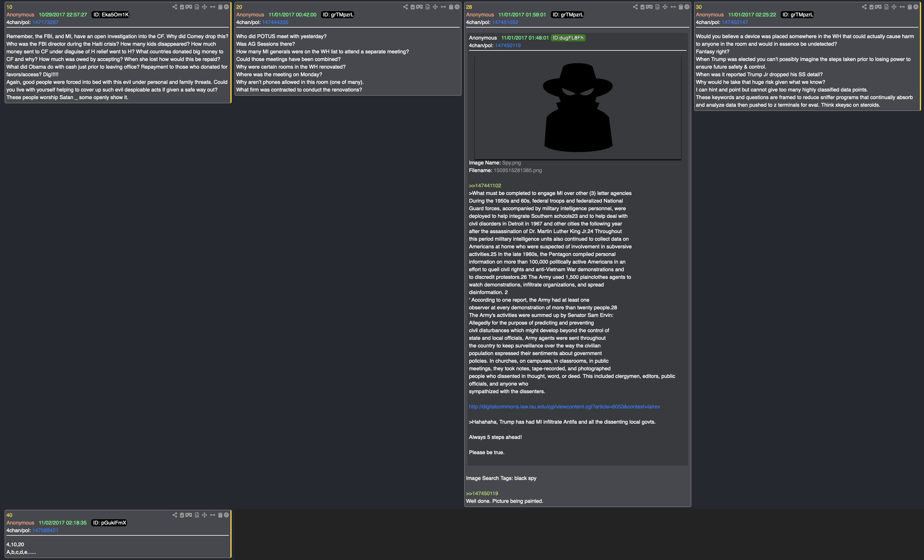Open 4chan/pol link 147451052
This screenshot has height=560, width=924.
[505, 22]
